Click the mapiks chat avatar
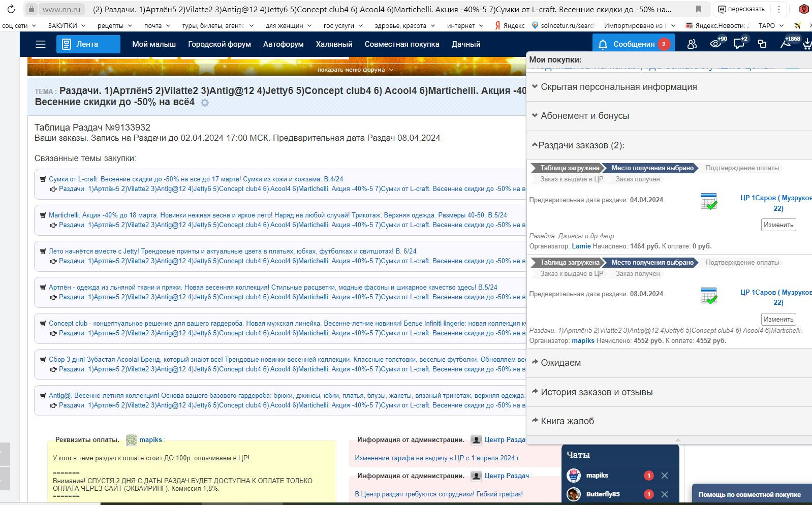812x505 pixels. pos(574,476)
